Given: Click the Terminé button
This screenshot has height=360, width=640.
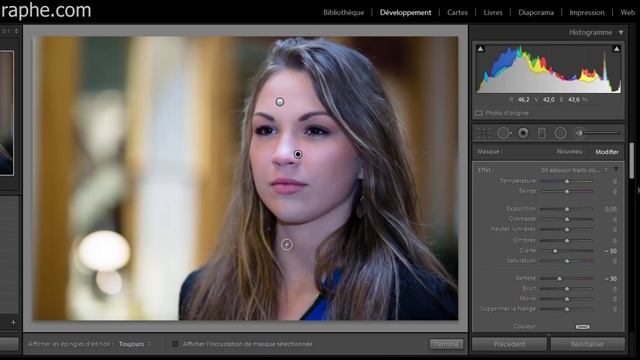Looking at the screenshot, I should click(446, 344).
